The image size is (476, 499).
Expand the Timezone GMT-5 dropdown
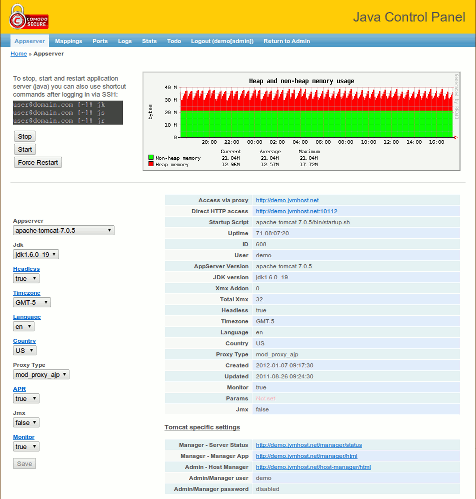click(x=32, y=302)
